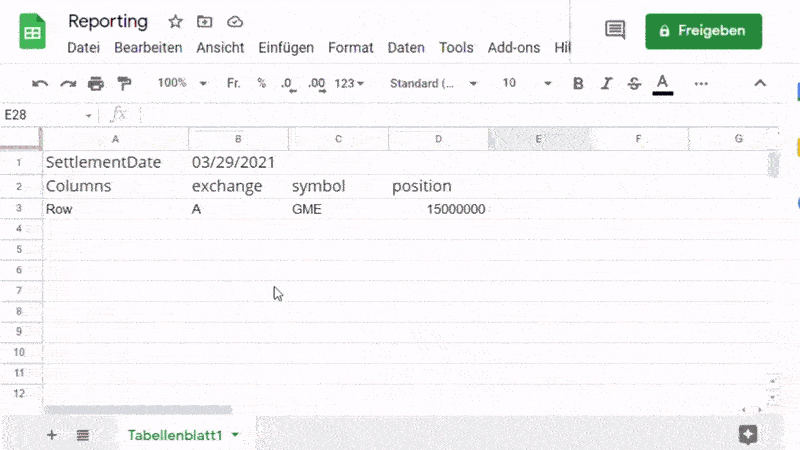Open the Add-ons menu
This screenshot has width=800, height=450.
[513, 47]
